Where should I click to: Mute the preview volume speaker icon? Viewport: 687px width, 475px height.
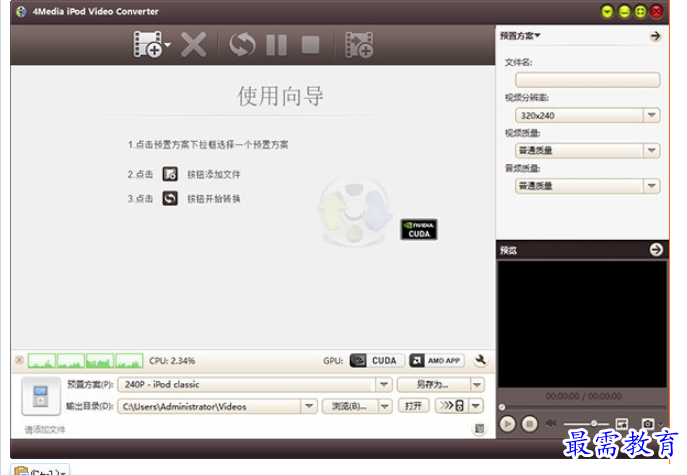tap(550, 423)
